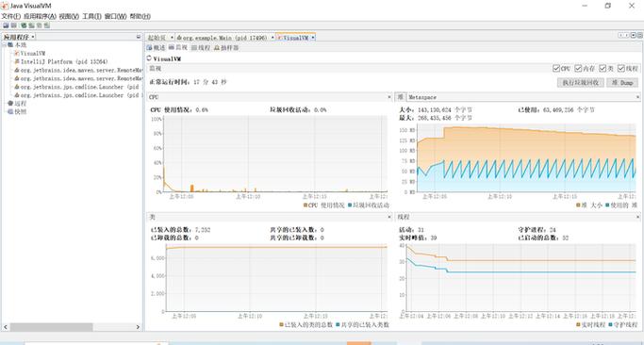Image resolution: width=644 pixels, height=345 pixels.
Task: Minimize the 应用程序 side panel
Action: pos(139,37)
